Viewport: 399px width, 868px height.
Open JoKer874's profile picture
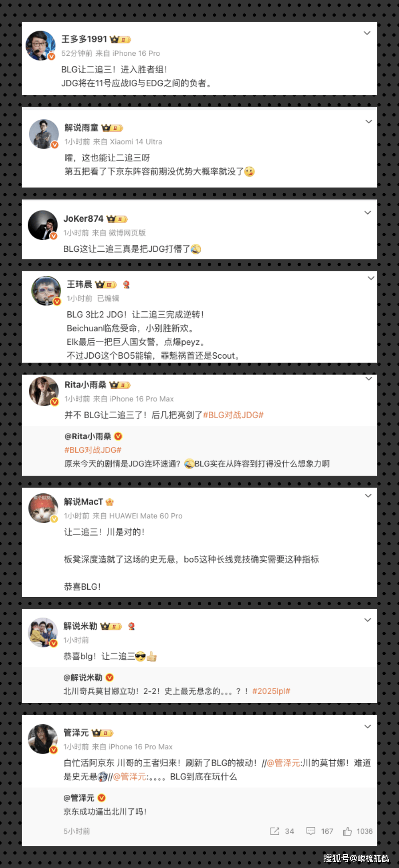tap(43, 225)
